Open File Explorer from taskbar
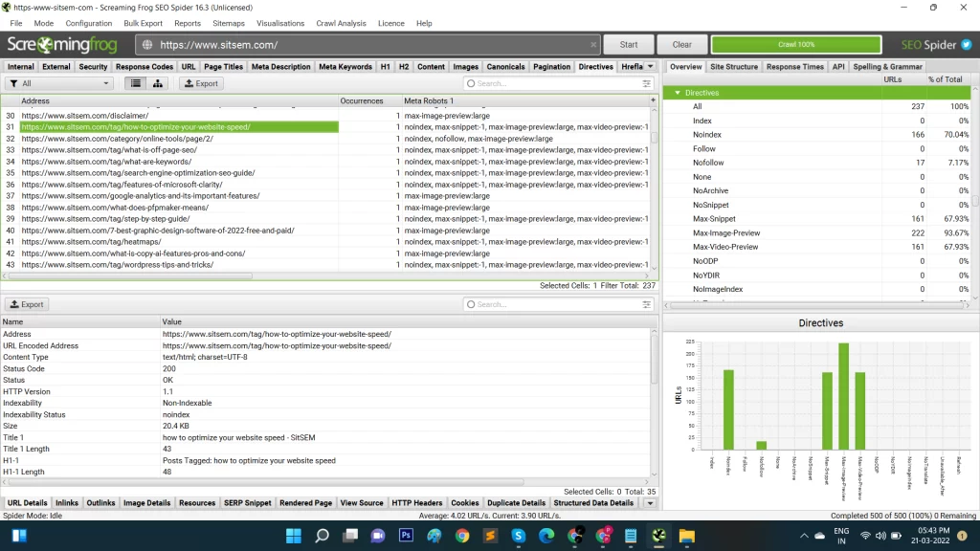This screenshot has width=980, height=551. pos(687,536)
